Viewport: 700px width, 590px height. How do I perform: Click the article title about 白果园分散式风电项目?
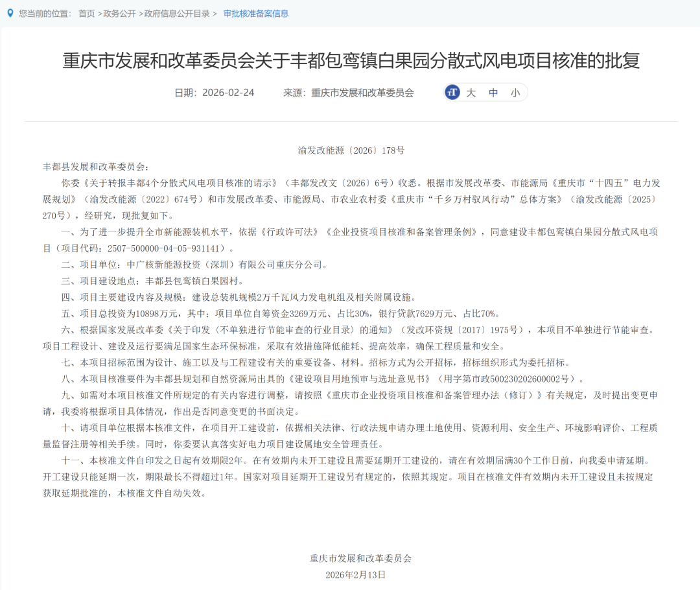click(351, 61)
